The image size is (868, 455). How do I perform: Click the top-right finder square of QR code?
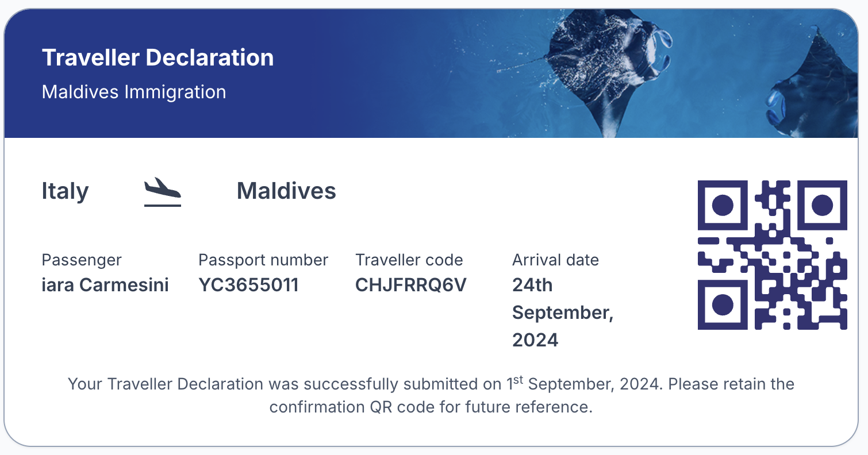click(x=822, y=205)
